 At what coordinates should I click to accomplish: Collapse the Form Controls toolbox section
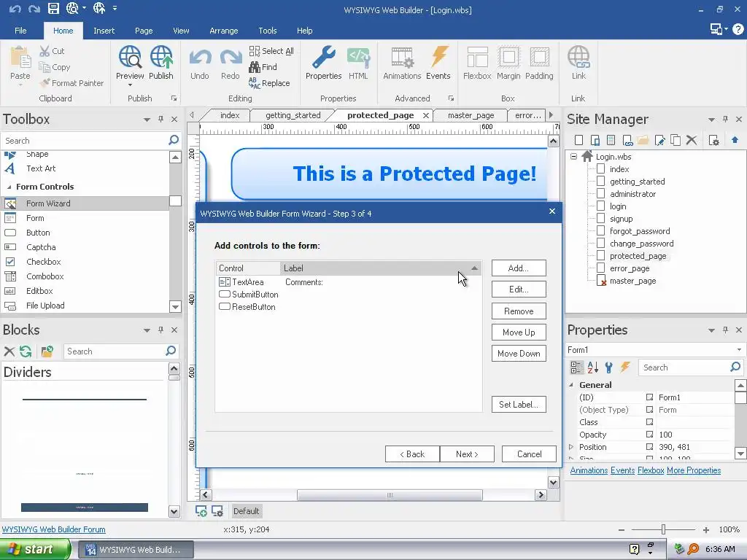click(x=9, y=187)
